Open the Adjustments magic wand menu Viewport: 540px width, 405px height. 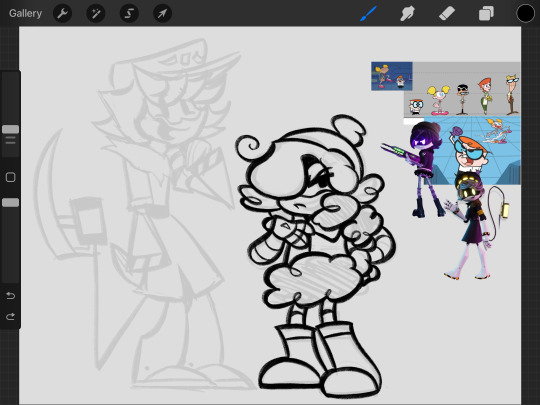(95, 13)
